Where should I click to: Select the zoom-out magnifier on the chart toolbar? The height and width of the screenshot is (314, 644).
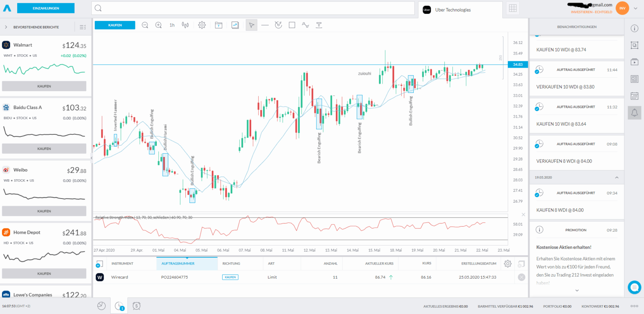point(145,25)
